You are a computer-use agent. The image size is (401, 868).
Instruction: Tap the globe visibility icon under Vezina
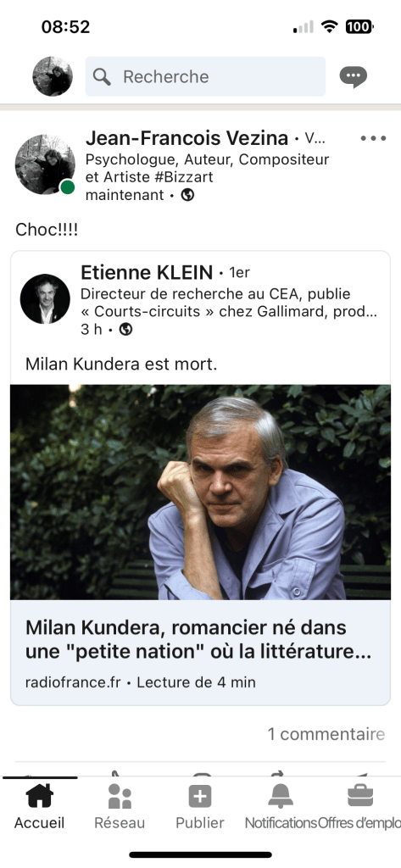(x=187, y=195)
